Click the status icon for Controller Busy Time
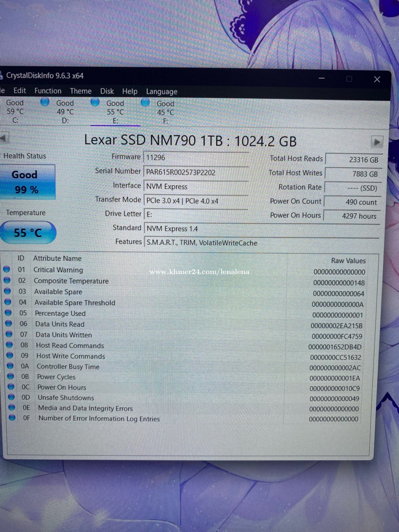The width and height of the screenshot is (399, 532). click(10, 366)
